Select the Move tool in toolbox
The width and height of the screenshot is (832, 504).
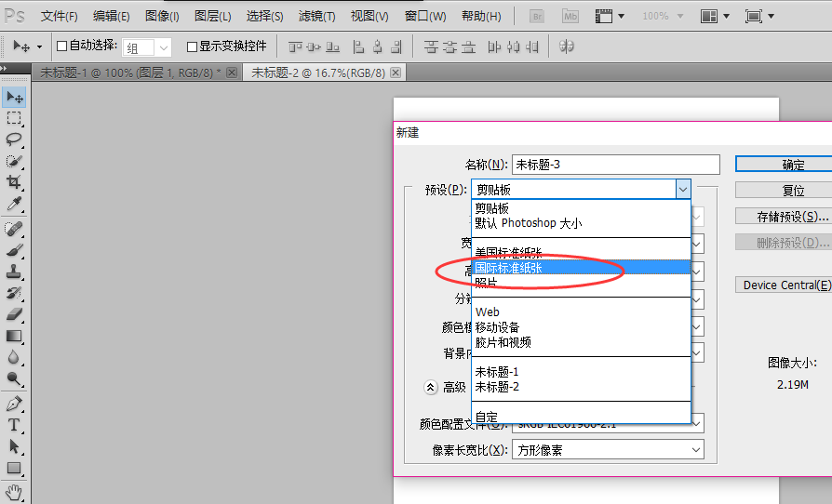click(x=14, y=97)
